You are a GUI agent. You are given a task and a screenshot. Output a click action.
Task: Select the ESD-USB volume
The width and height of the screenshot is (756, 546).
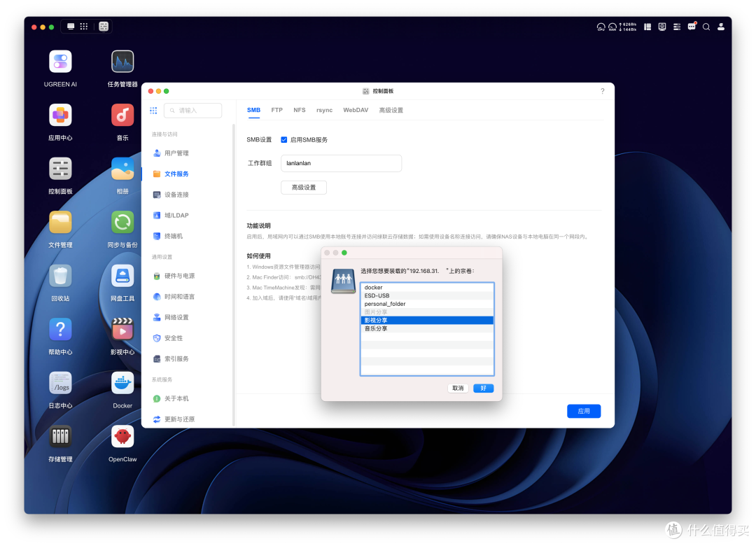tap(427, 295)
